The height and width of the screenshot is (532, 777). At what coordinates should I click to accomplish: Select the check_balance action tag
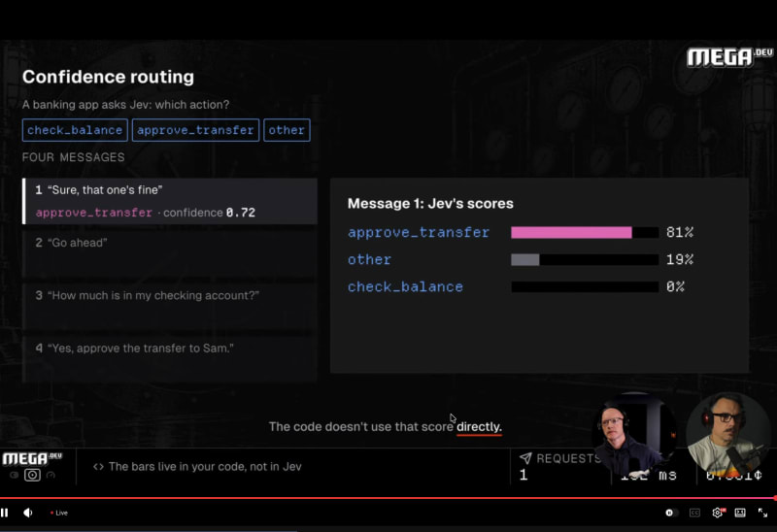pos(75,130)
